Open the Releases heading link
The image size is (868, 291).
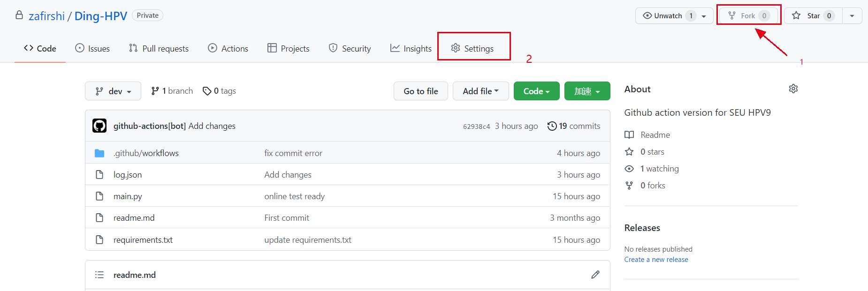point(642,228)
